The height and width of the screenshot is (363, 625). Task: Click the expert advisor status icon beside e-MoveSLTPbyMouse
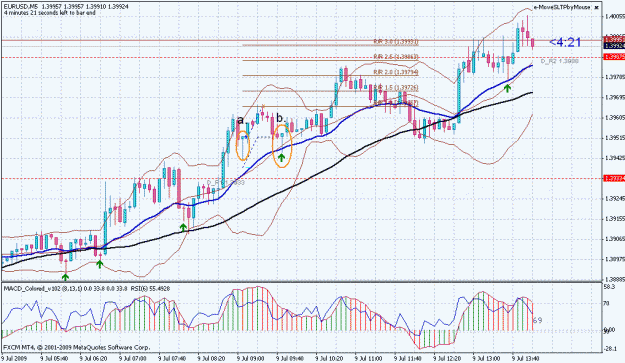point(597,8)
